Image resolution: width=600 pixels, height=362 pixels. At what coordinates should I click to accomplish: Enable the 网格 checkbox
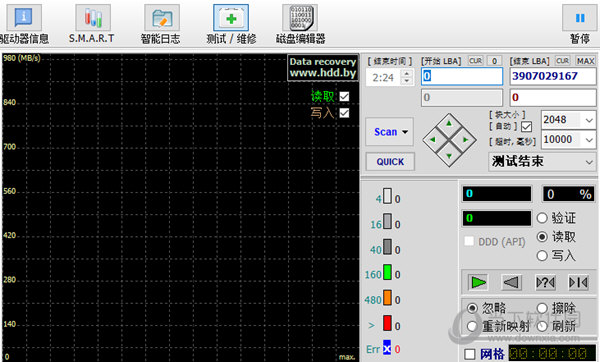470,354
